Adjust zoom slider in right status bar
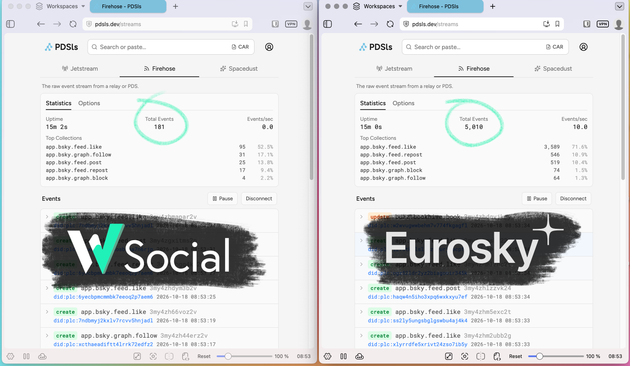 pos(556,356)
